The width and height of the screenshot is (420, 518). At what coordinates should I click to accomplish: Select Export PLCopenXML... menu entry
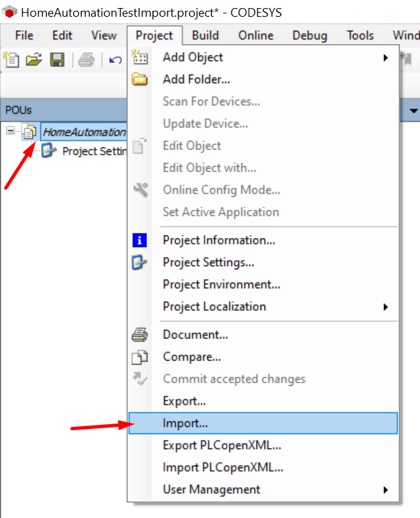pyautogui.click(x=263, y=446)
